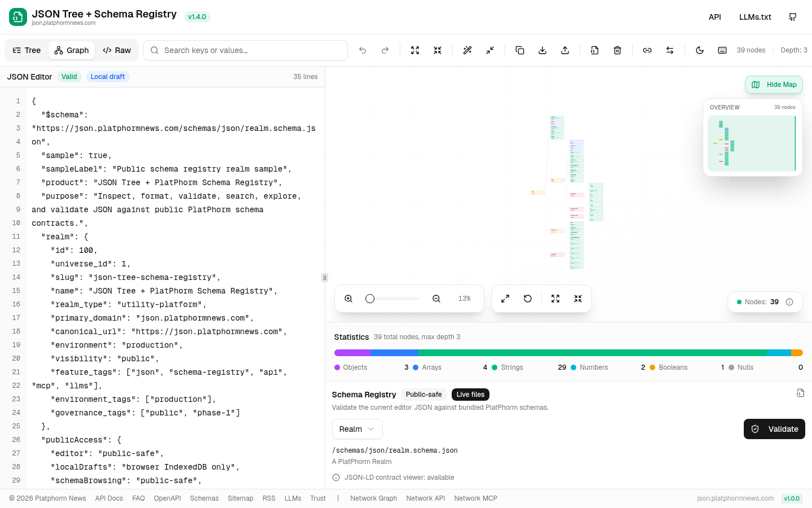This screenshot has width=812, height=508.
Task: Click the redo arrow in the toolbar
Action: click(x=385, y=50)
